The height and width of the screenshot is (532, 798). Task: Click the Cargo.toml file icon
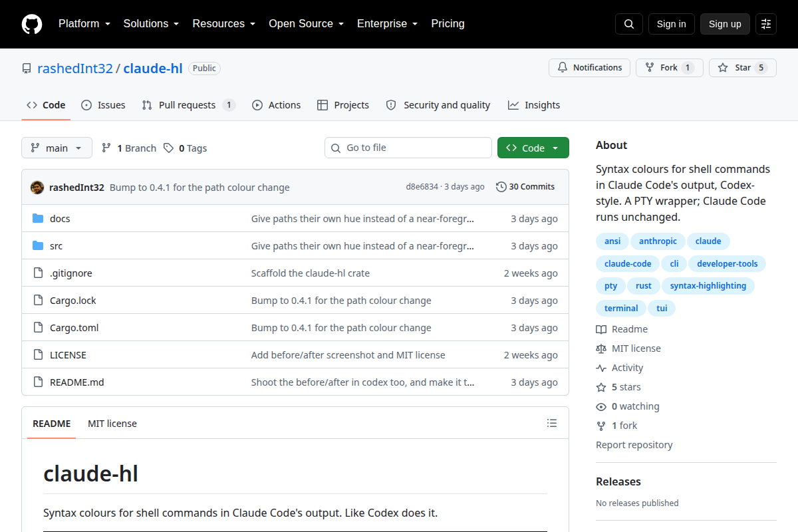[x=38, y=328]
